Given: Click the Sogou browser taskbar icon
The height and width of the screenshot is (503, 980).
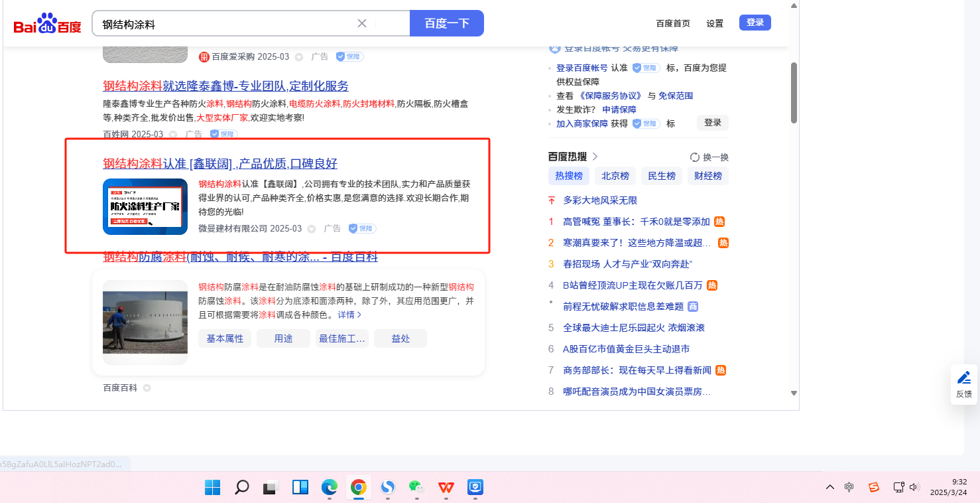Looking at the screenshot, I should pos(387,488).
